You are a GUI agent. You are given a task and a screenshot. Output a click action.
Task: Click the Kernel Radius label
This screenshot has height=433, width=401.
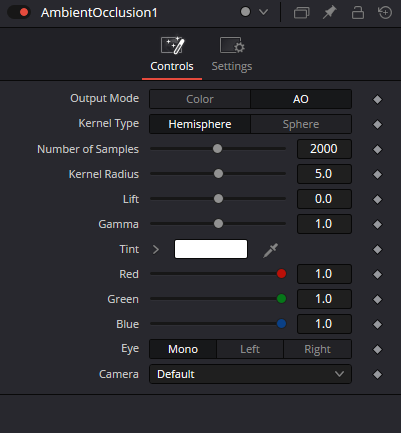pos(104,174)
